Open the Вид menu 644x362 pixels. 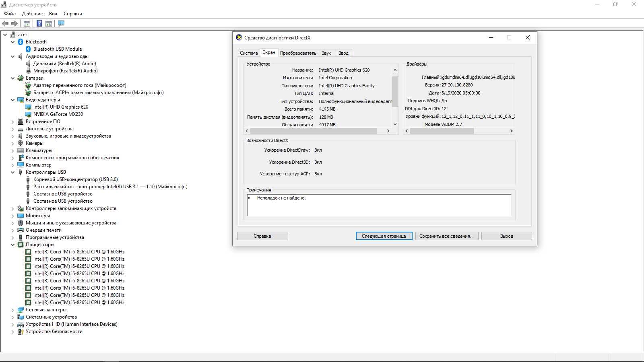[53, 13]
